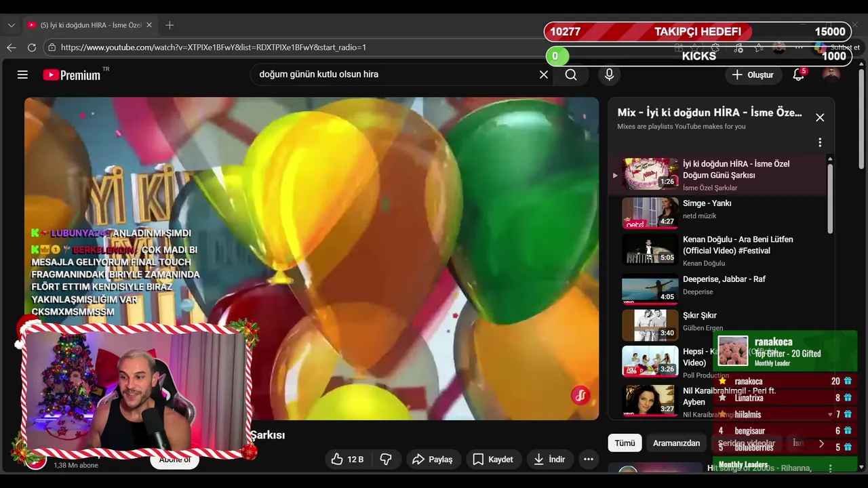Like the video with thumbs up
Viewport: 868px width, 488px height.
349,459
